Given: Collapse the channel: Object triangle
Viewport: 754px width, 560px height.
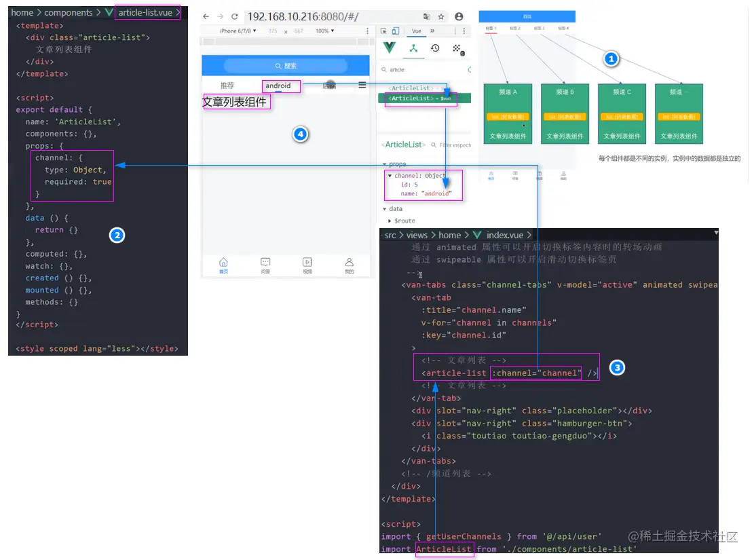Looking at the screenshot, I should pyautogui.click(x=390, y=176).
